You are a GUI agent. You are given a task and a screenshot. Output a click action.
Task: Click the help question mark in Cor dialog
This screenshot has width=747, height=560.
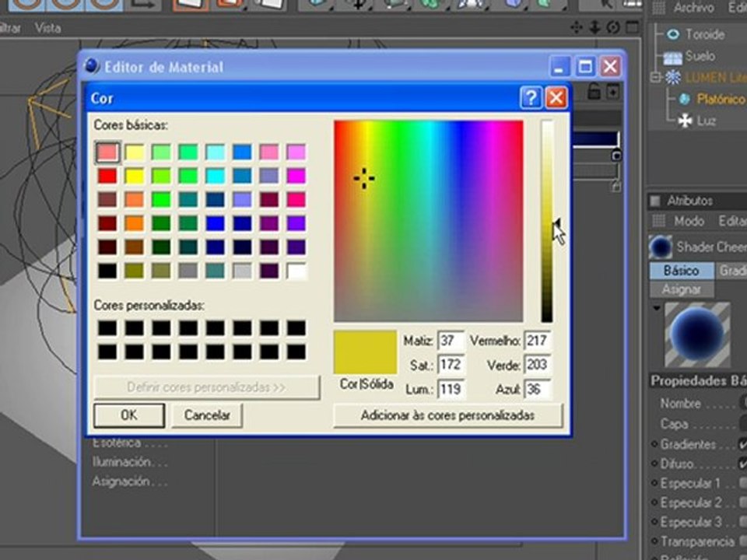click(531, 98)
